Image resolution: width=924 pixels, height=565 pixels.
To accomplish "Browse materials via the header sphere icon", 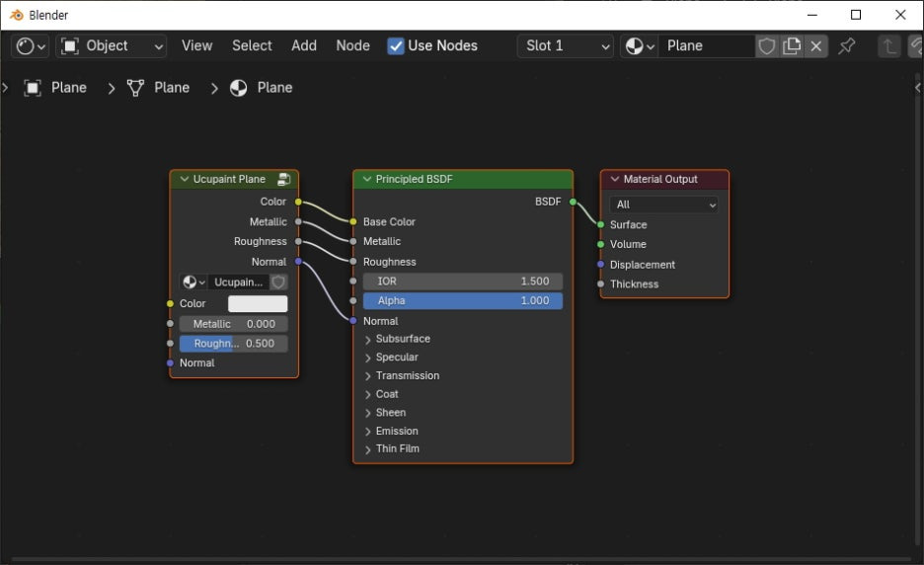I will pyautogui.click(x=640, y=46).
